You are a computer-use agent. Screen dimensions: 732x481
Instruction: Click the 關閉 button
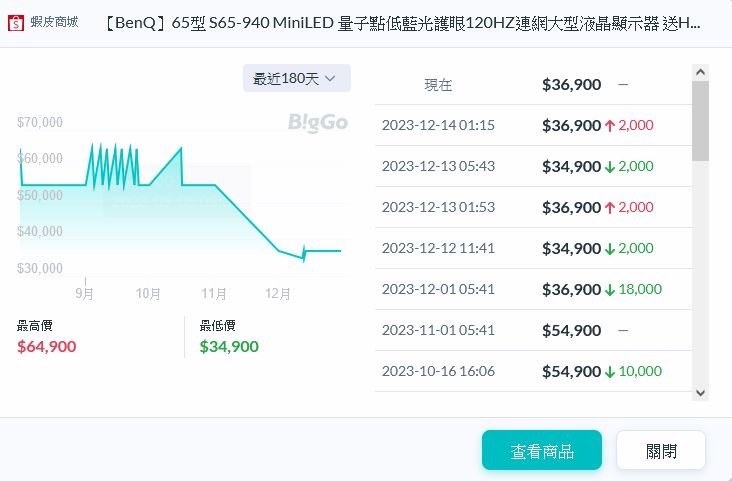661,451
